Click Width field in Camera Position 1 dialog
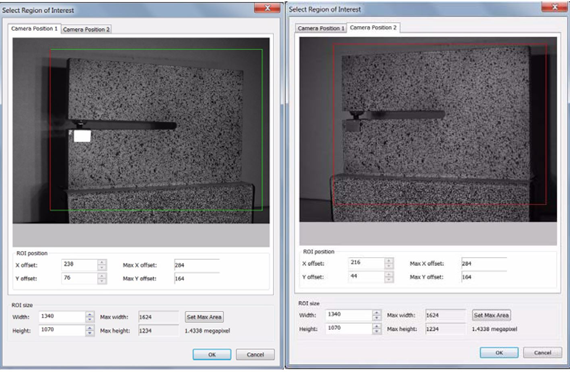 (x=62, y=317)
